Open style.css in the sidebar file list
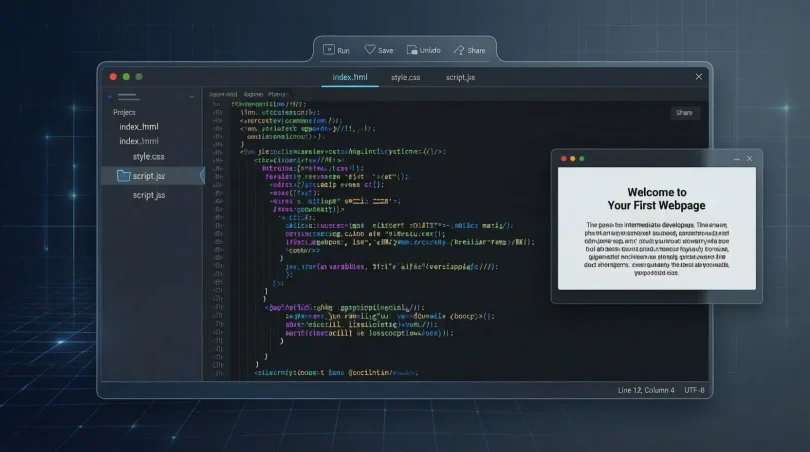Image resolution: width=810 pixels, height=452 pixels. tap(148, 157)
